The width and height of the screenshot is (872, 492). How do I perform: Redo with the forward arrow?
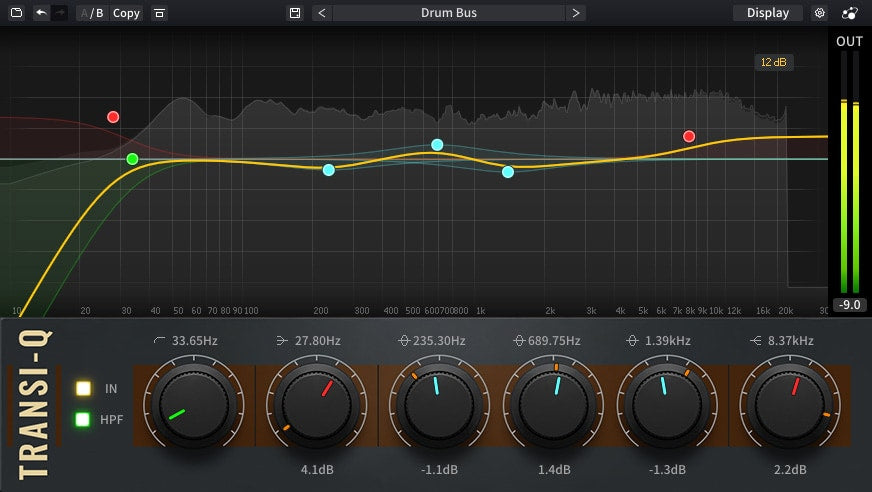60,12
